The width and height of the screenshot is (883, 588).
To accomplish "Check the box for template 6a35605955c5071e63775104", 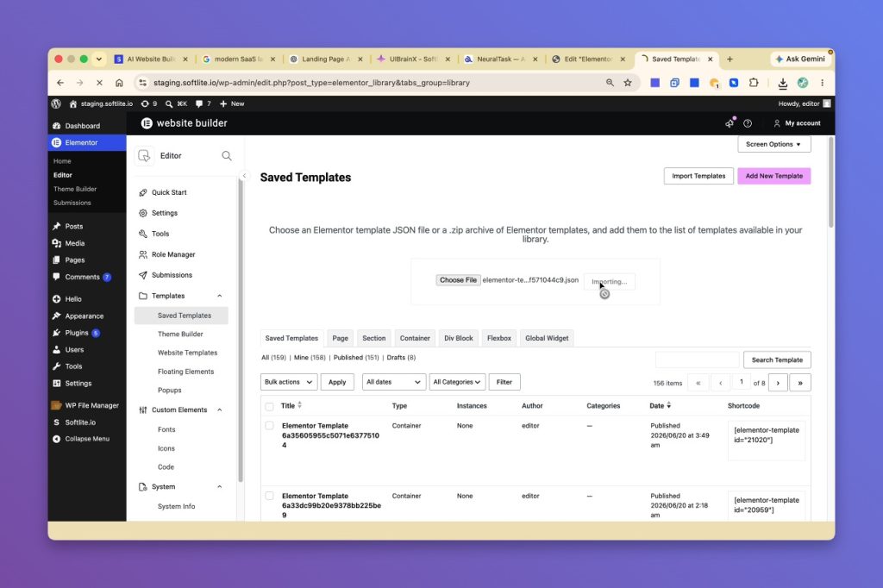I will (269, 426).
